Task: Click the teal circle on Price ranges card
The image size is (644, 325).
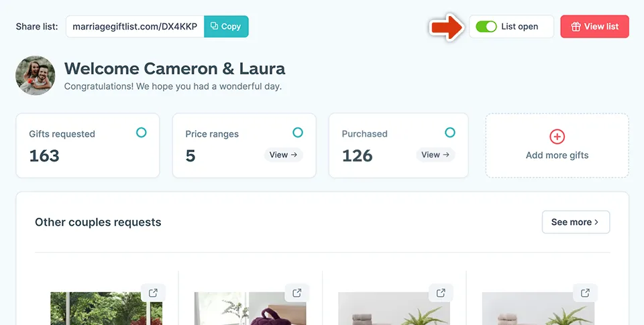Action: click(297, 133)
